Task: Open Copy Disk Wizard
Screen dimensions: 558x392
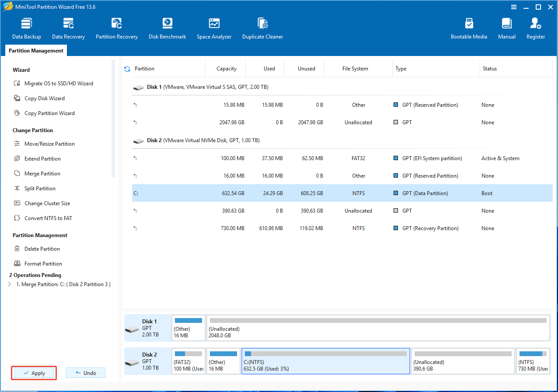Action: coord(39,98)
